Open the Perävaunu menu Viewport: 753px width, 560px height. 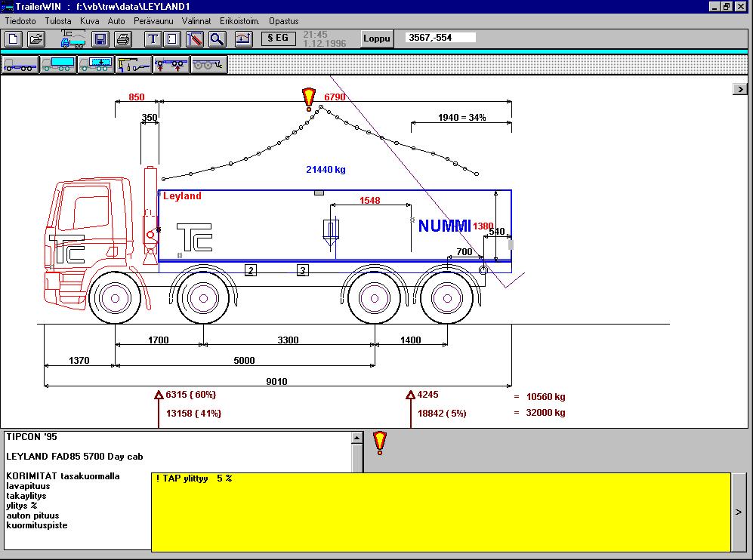[x=153, y=21]
